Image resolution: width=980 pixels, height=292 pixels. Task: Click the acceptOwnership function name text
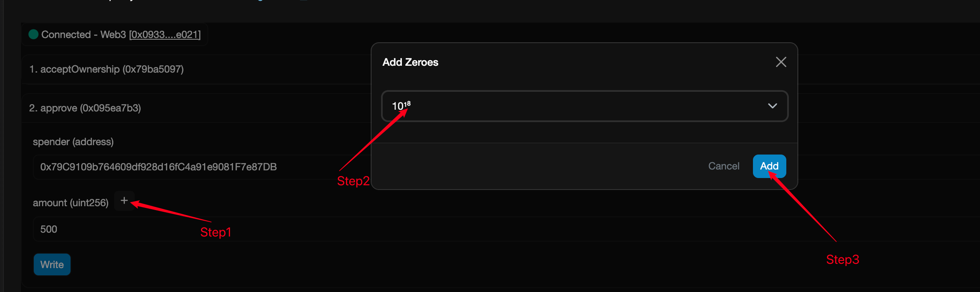(80, 69)
